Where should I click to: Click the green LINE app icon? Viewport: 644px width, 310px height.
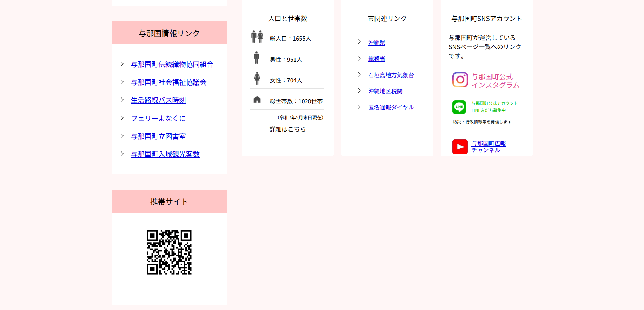pos(459,107)
